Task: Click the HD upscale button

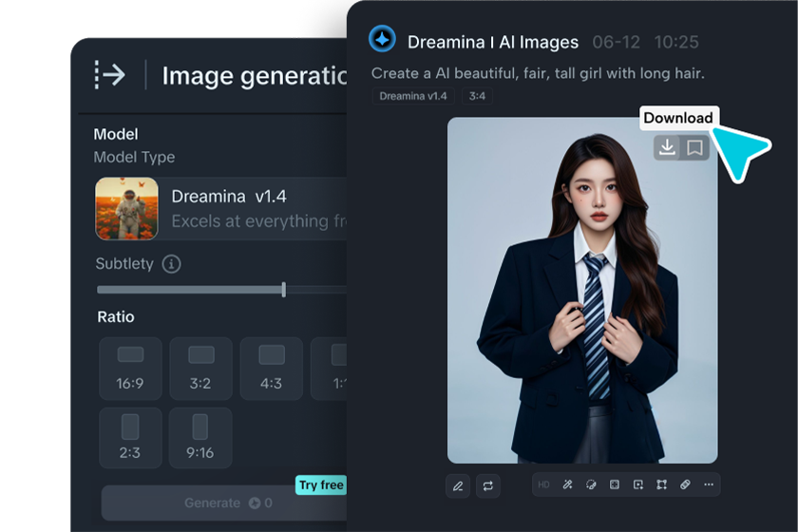Action: (543, 484)
